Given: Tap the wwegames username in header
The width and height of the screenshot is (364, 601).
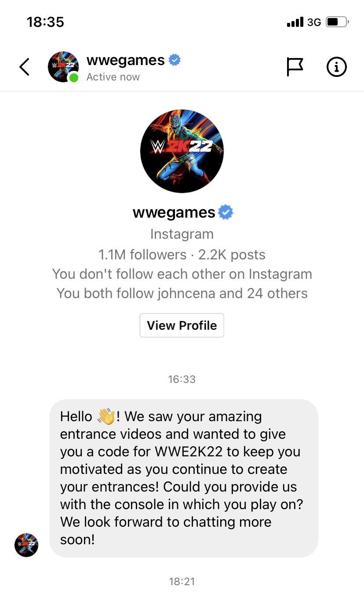Looking at the screenshot, I should (126, 60).
